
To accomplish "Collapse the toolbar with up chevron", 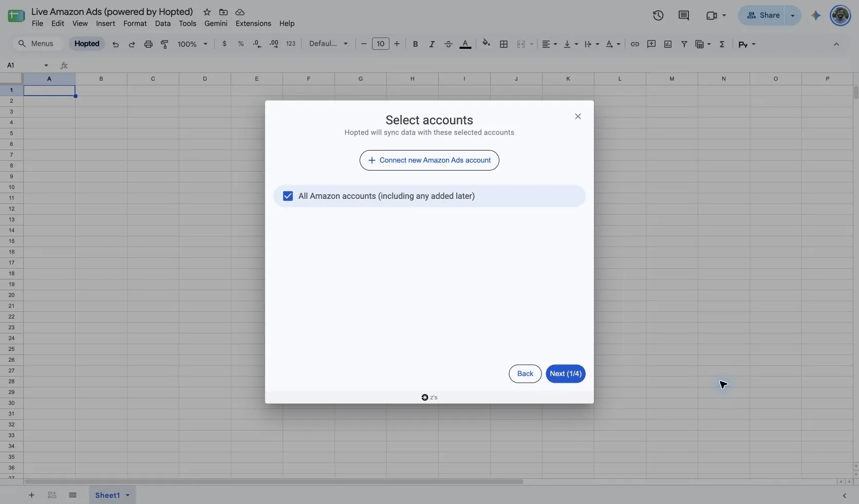I will [836, 44].
